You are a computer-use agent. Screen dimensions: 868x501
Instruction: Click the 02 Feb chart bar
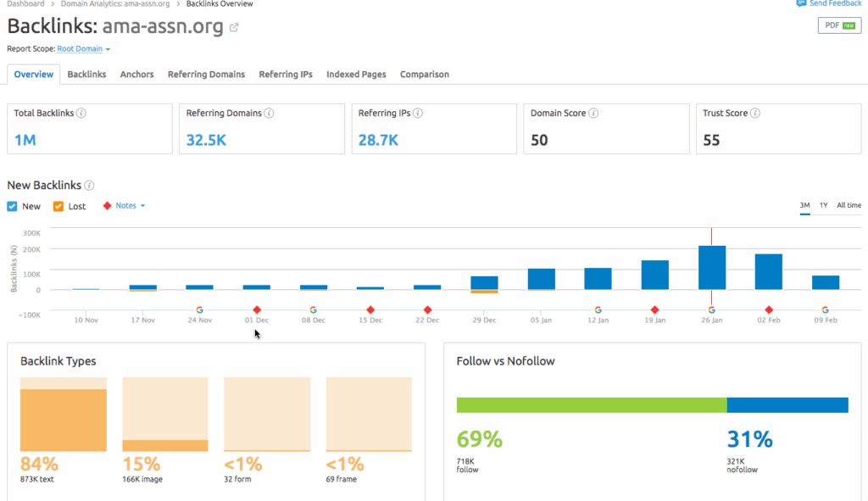(x=769, y=272)
